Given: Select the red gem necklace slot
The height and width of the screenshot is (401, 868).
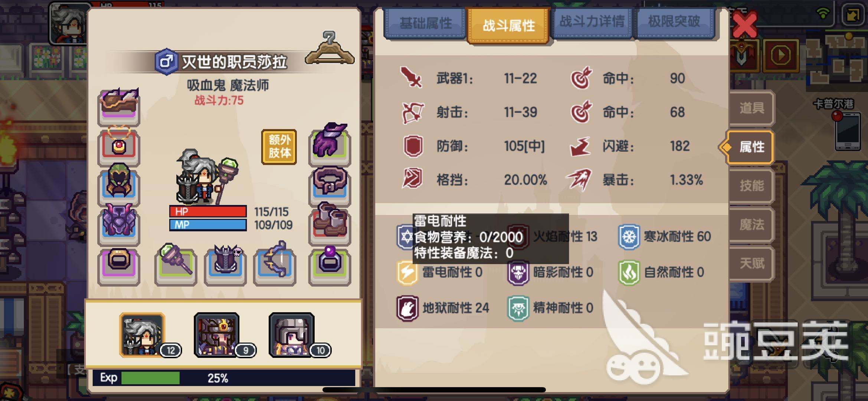Looking at the screenshot, I should click(119, 146).
